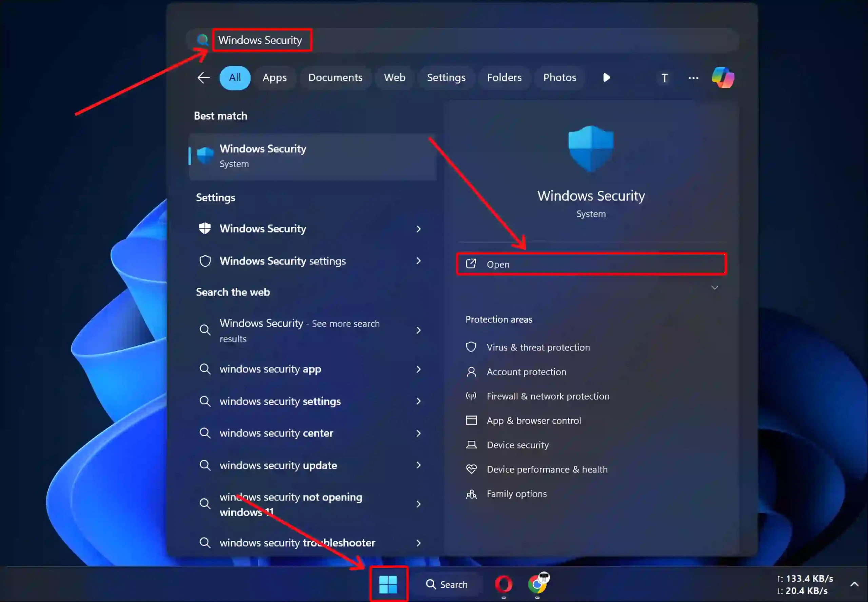Expand more actions with the down chevron
The width and height of the screenshot is (868, 602).
coord(714,288)
